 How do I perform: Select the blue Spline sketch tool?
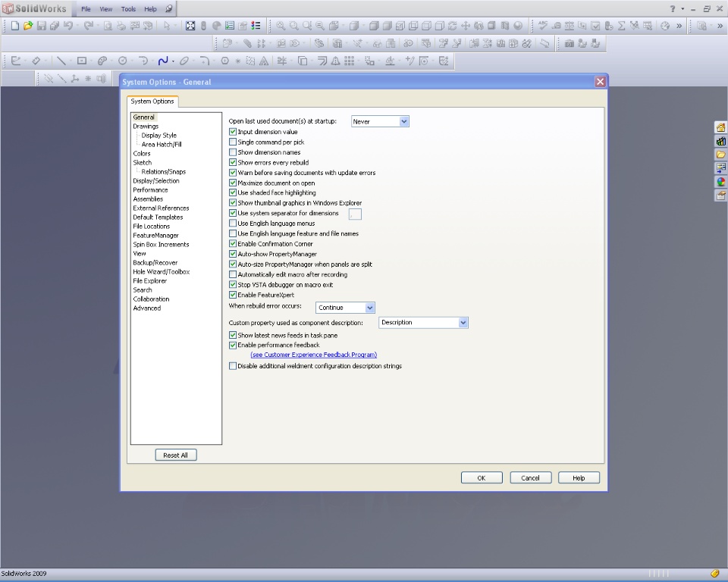(x=162, y=61)
